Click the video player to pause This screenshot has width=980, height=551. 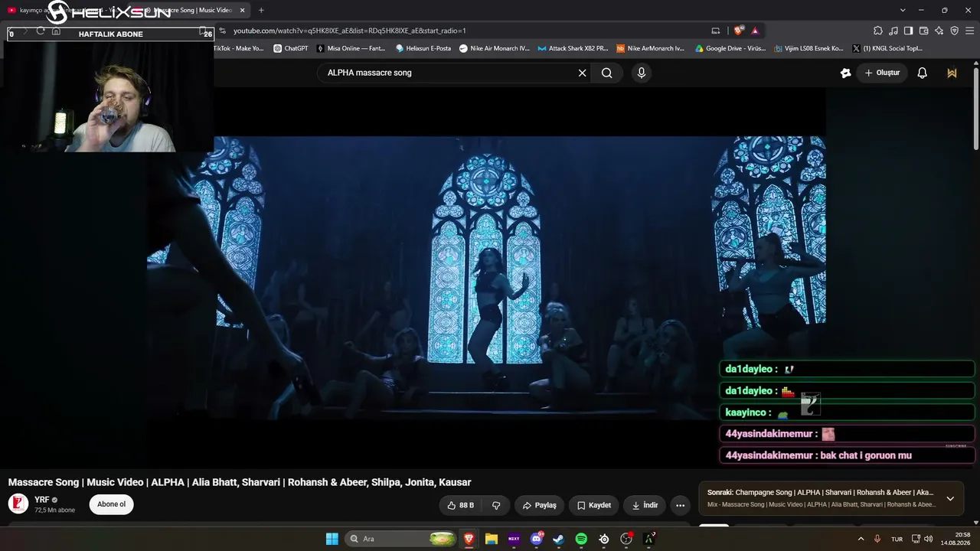(486, 277)
